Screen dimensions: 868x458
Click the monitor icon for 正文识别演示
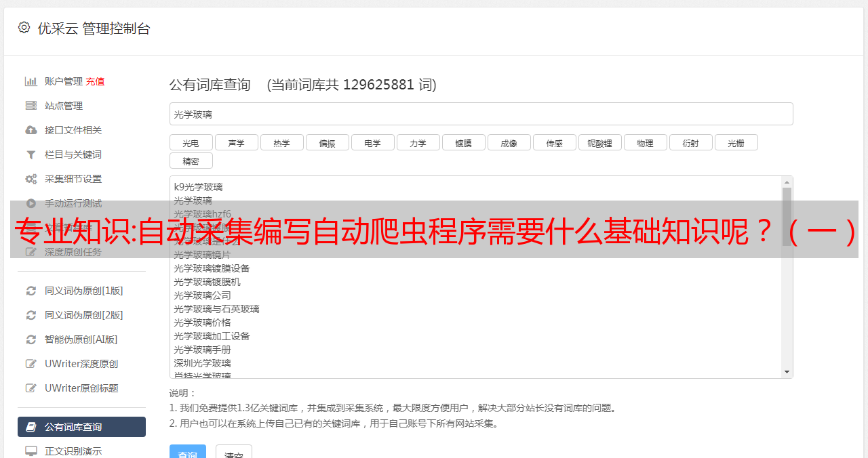pos(31,451)
